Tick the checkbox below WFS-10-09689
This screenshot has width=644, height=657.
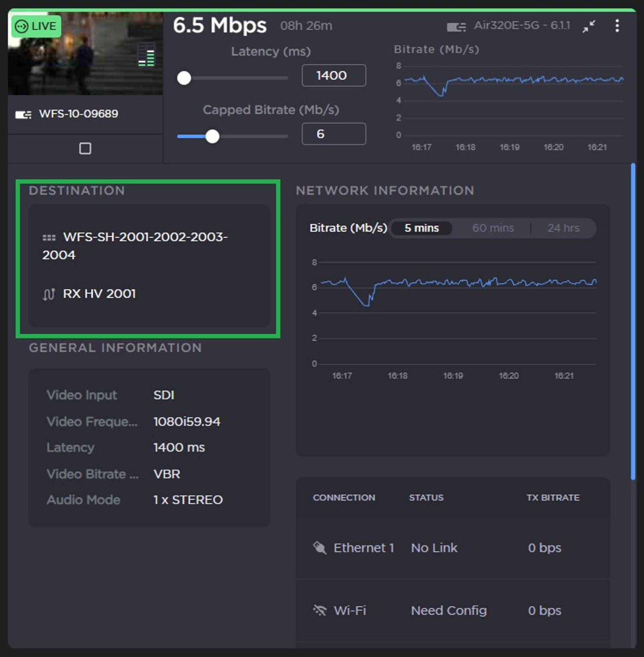pyautogui.click(x=85, y=149)
